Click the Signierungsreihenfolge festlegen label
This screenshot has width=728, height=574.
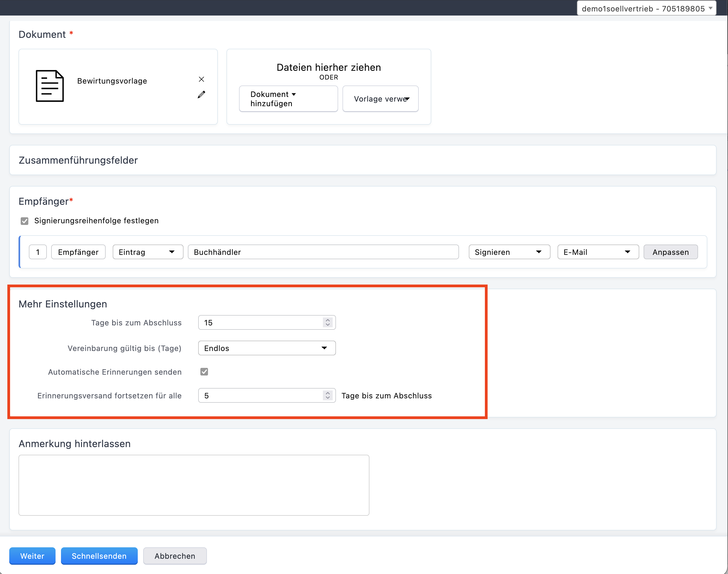(96, 221)
